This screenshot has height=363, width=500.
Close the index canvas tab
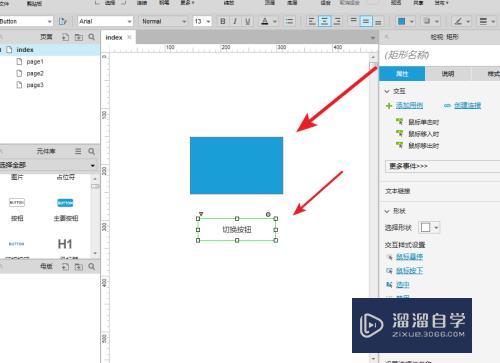coord(129,37)
